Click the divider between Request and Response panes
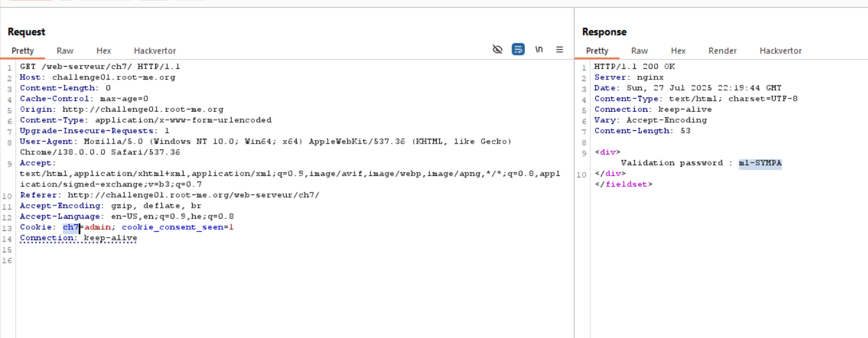Image resolution: width=868 pixels, height=338 pixels. [x=574, y=183]
